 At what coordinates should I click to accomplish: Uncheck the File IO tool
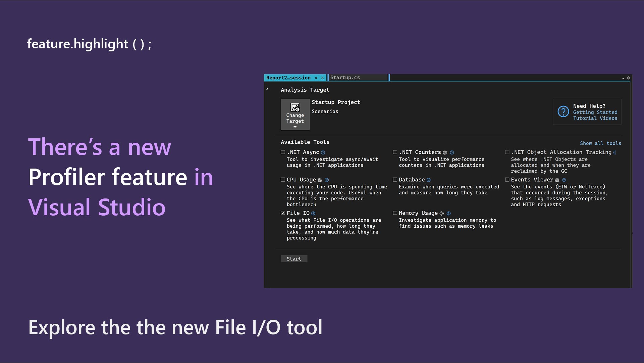click(283, 213)
